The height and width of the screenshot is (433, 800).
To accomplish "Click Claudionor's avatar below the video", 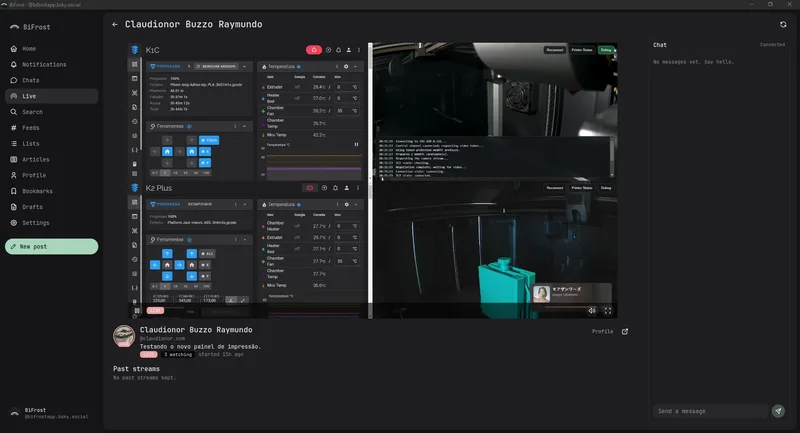I will coord(124,336).
